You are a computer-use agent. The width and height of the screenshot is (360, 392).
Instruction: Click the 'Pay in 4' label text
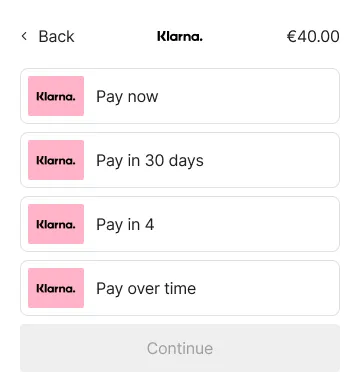[125, 225]
